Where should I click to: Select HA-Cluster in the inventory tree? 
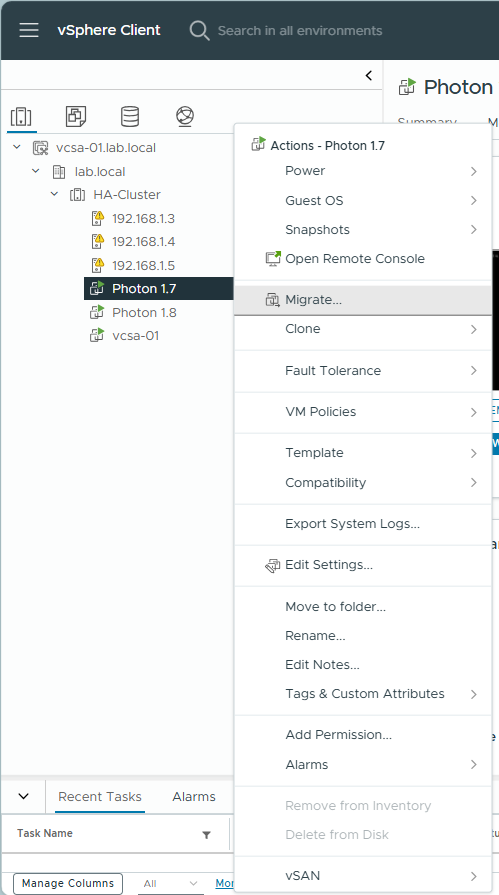pyautogui.click(x=127, y=195)
